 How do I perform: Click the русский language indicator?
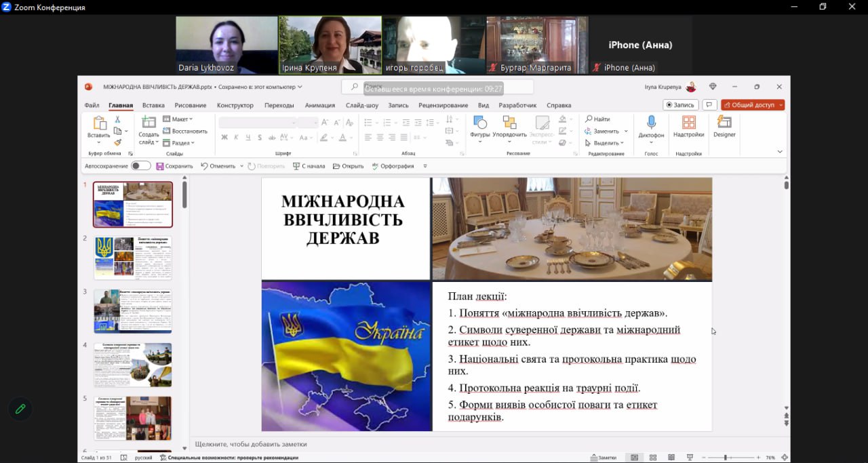pyautogui.click(x=144, y=458)
